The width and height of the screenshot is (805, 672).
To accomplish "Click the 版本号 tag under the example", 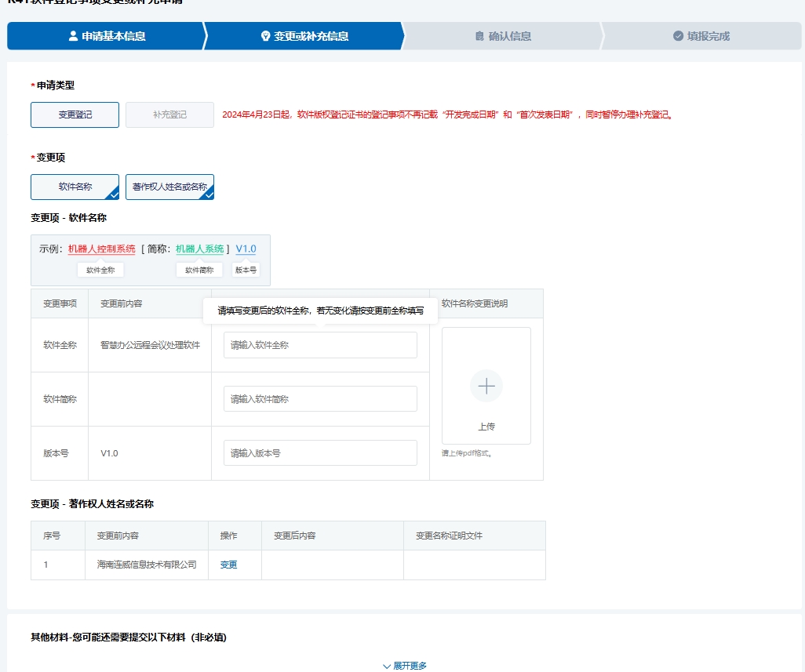I will [246, 270].
